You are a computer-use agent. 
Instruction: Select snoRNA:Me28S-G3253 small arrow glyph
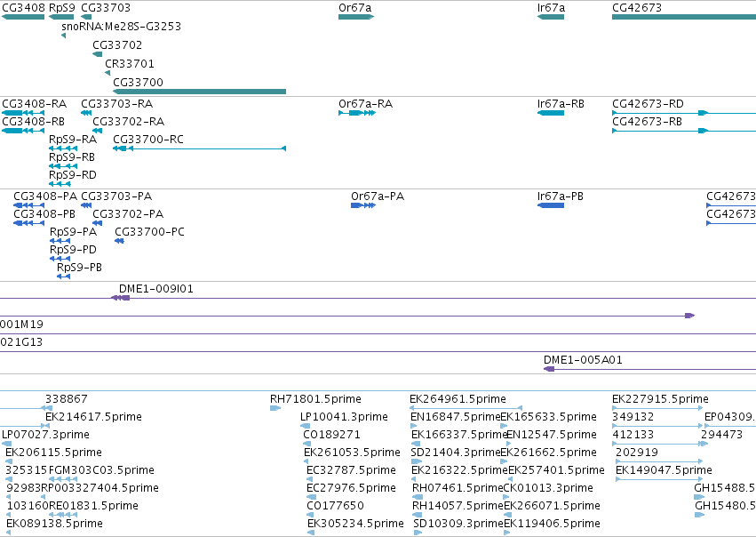(64, 36)
